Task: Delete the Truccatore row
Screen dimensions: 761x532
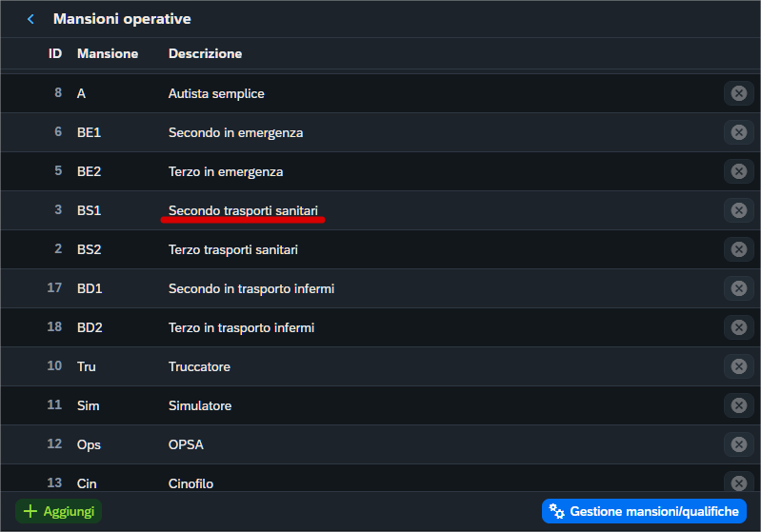Action: 738,366
